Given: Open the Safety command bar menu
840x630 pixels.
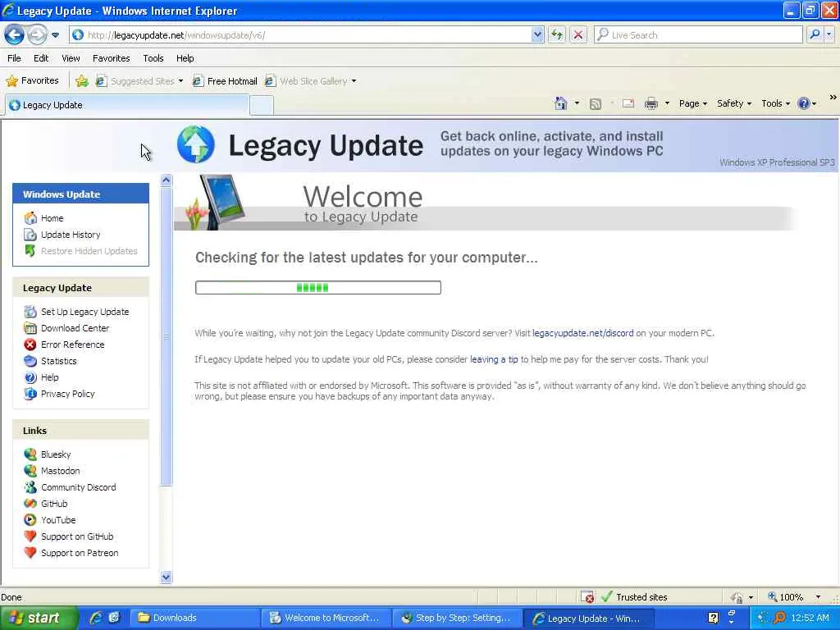Looking at the screenshot, I should 734,103.
